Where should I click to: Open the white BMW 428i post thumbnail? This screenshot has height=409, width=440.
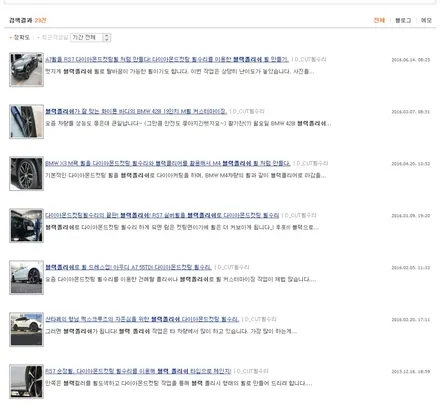click(26, 121)
